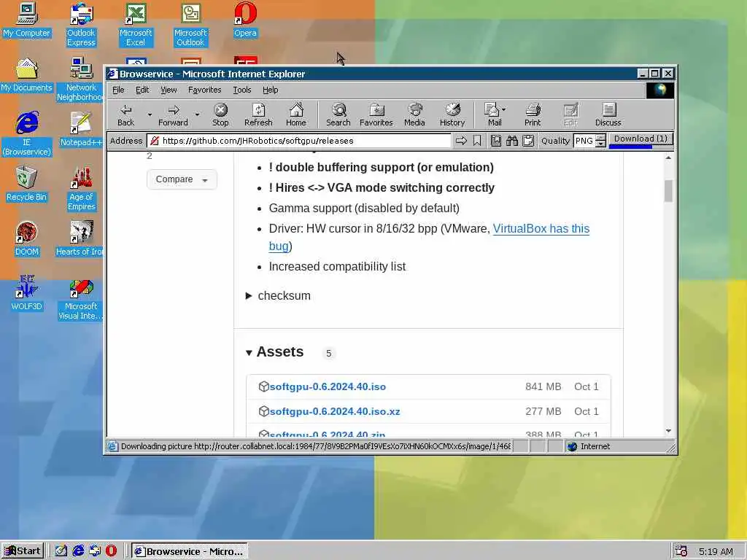Open Microsoft Excel desktop shortcut
The image size is (747, 560).
(x=136, y=24)
